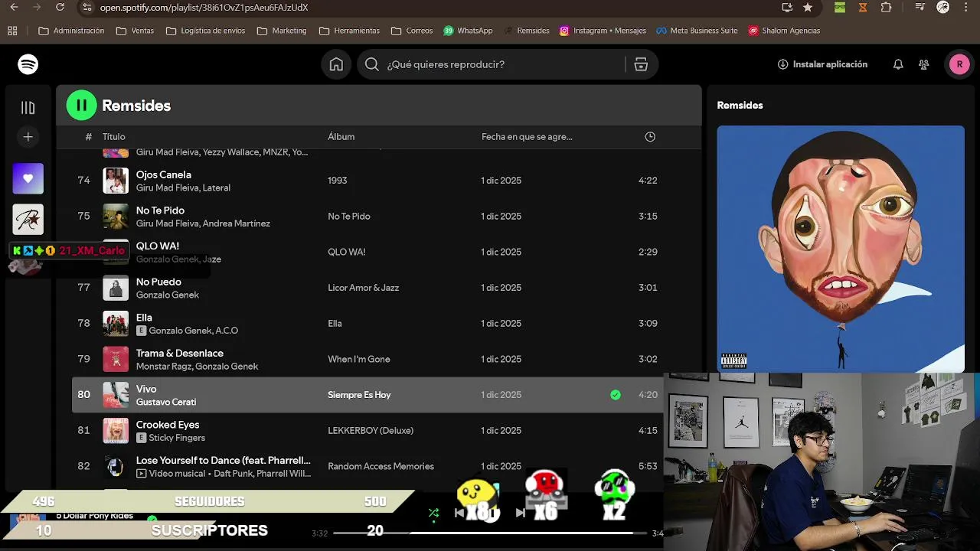The image size is (980, 551).
Task: Open Remsides album cover art
Action: 841,249
